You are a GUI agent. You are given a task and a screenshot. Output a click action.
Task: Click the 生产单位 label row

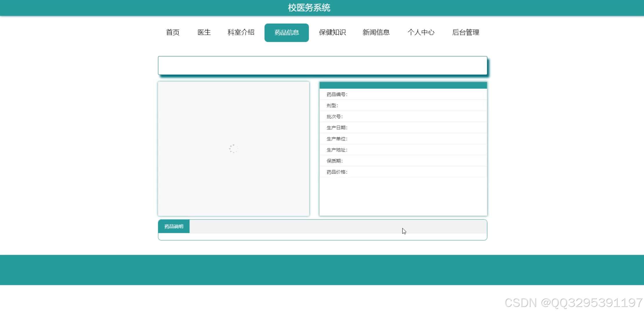pyautogui.click(x=403, y=139)
